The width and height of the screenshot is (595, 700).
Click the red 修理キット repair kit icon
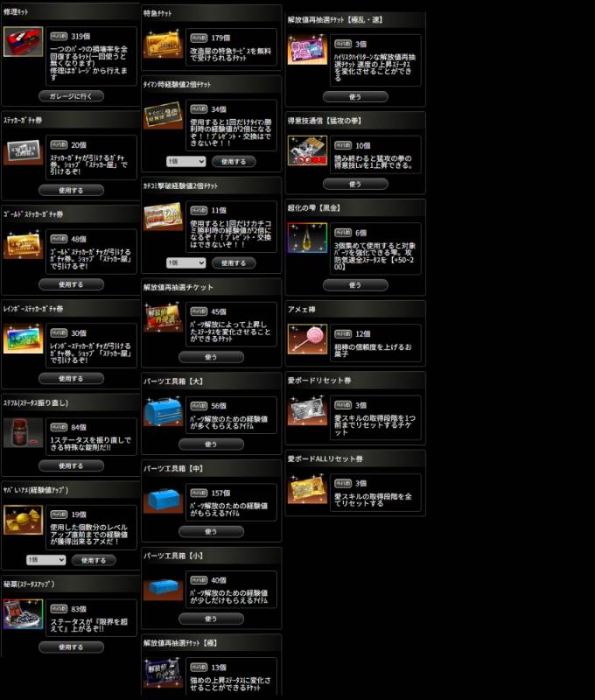[x=24, y=42]
